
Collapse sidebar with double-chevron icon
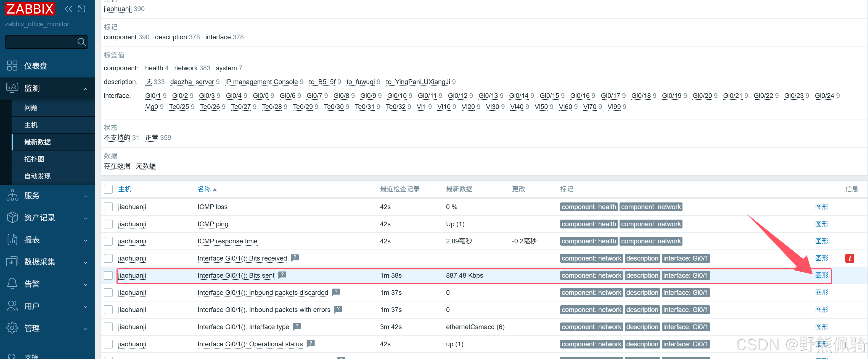point(68,9)
